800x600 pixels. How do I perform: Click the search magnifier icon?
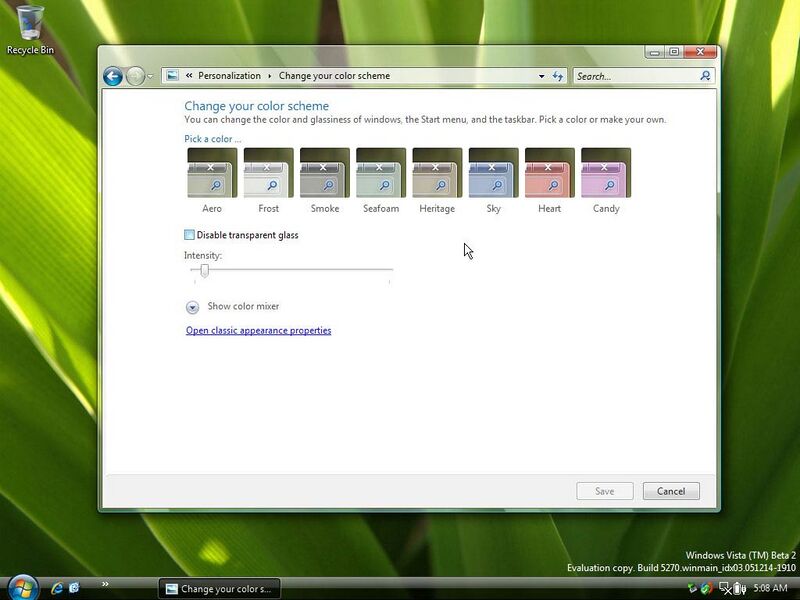pos(705,76)
